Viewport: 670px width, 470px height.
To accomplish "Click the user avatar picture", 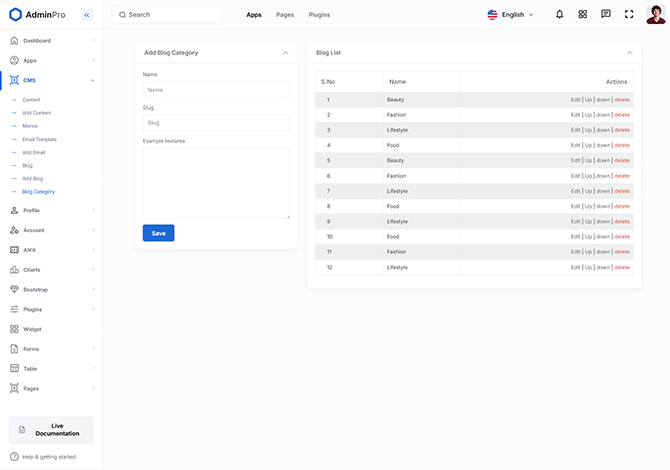I will 654,14.
